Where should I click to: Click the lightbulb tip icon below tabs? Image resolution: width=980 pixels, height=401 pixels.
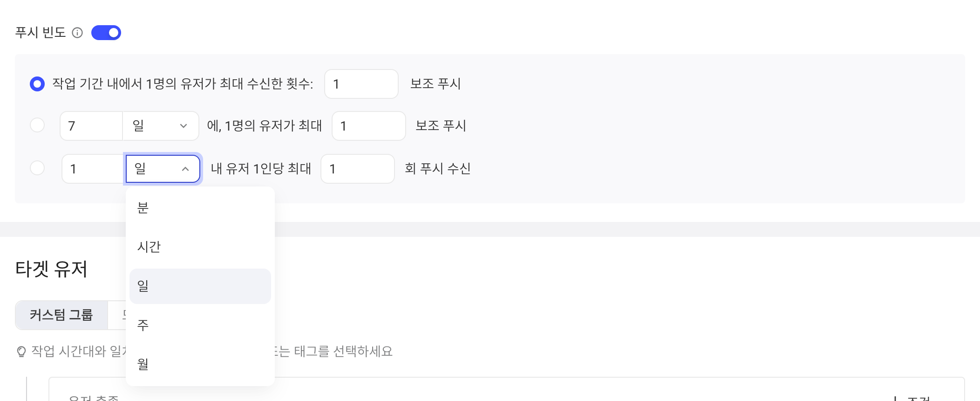click(21, 352)
